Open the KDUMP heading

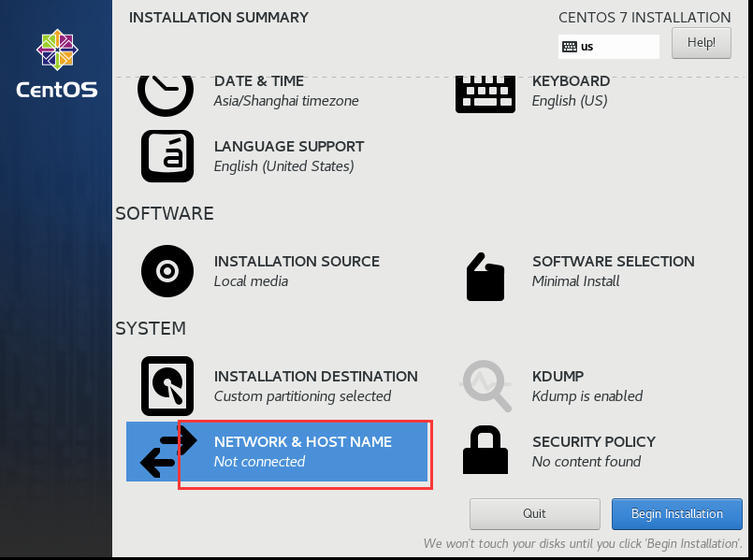click(x=558, y=377)
